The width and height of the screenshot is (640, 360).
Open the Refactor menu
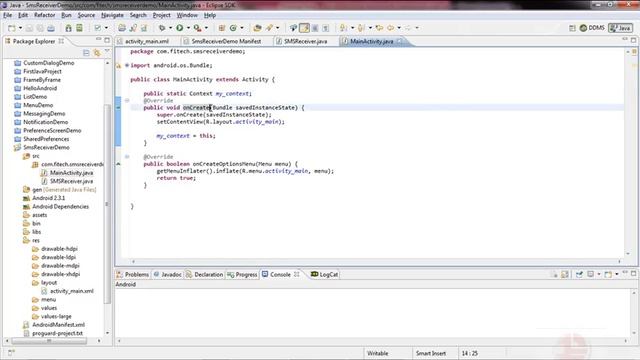(44, 15)
